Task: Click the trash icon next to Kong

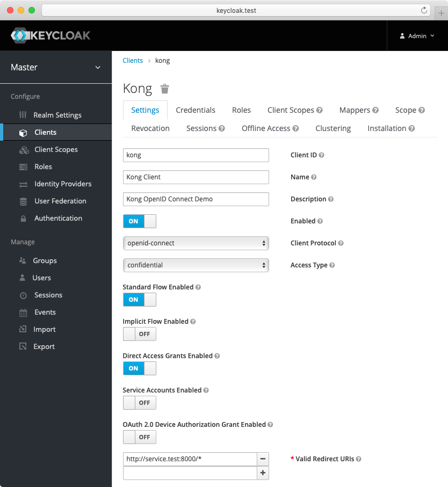Action: [165, 89]
